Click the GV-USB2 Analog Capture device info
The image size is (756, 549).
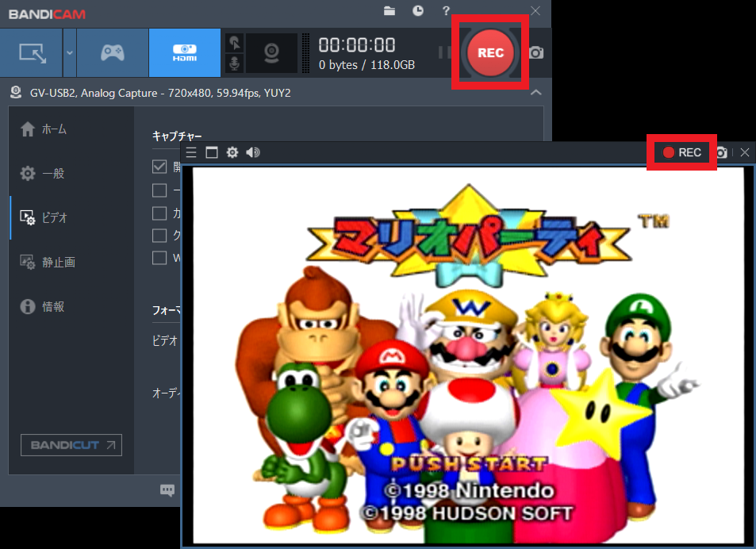tap(160, 93)
